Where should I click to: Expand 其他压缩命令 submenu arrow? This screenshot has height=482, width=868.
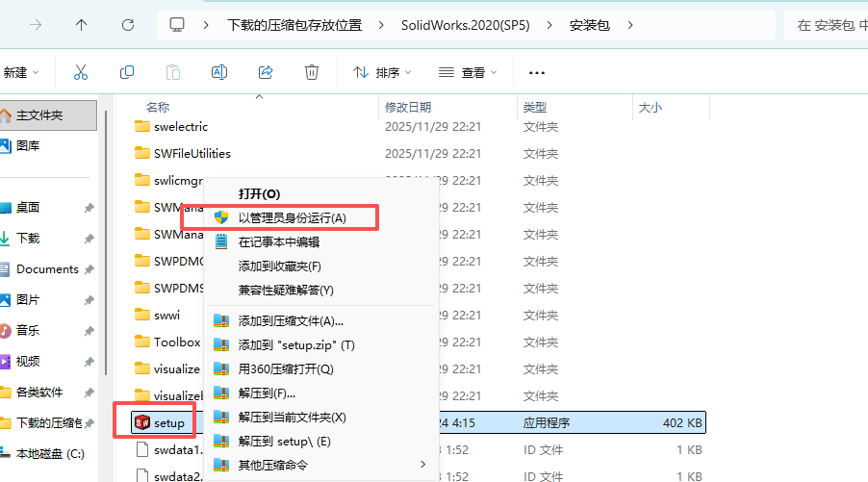(422, 465)
